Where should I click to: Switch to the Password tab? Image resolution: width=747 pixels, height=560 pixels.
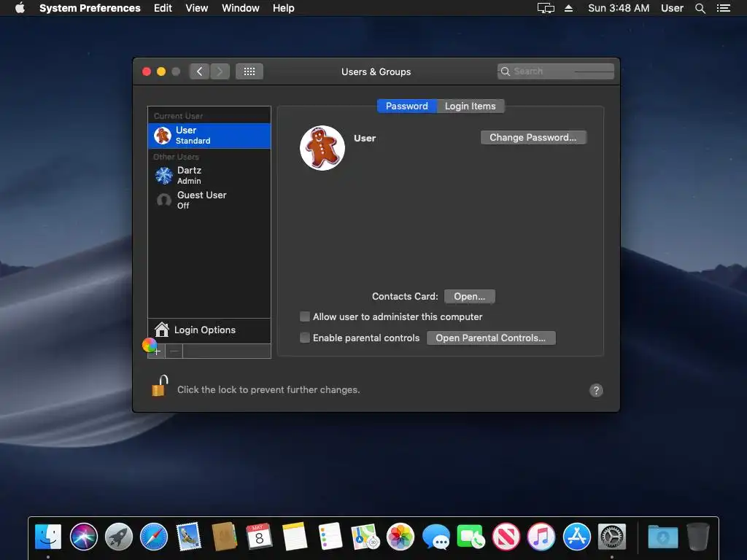coord(407,106)
